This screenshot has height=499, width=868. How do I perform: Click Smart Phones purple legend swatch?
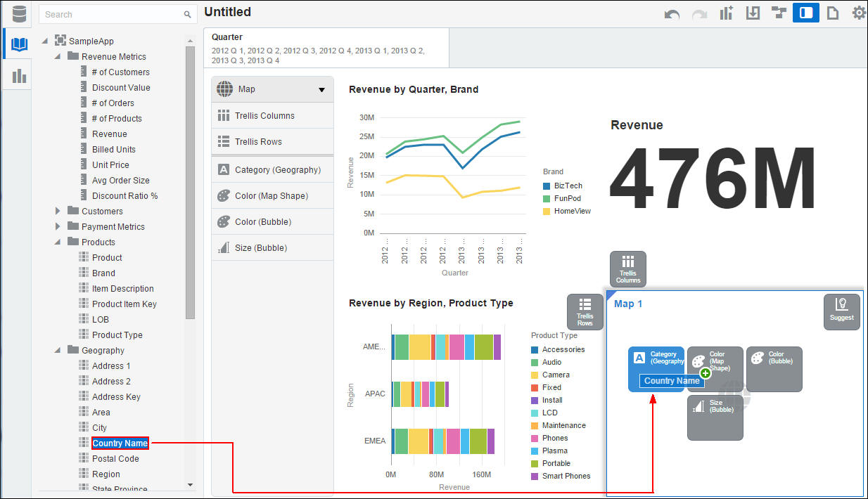coord(535,477)
